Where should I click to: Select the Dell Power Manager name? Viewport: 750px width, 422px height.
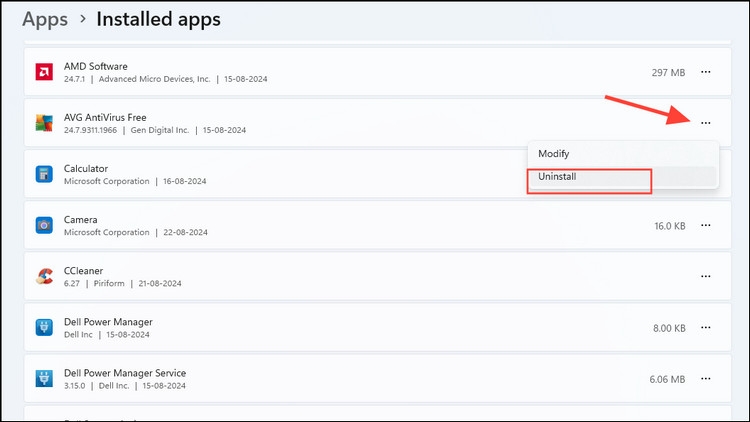[x=108, y=322]
